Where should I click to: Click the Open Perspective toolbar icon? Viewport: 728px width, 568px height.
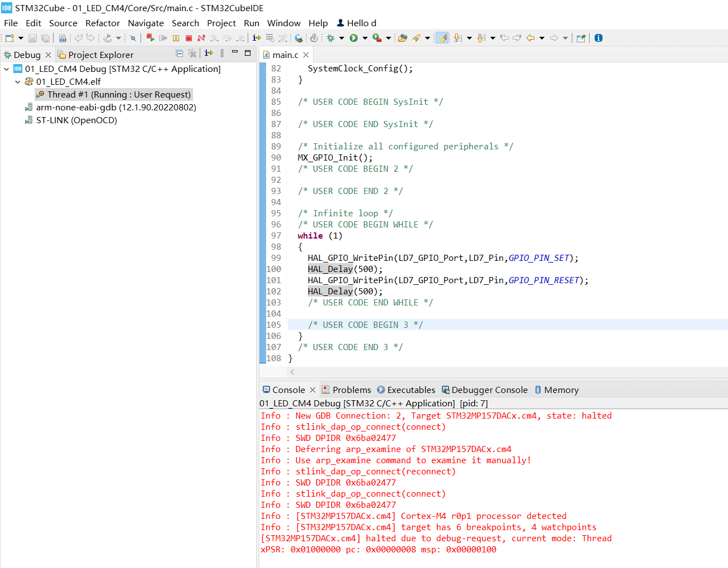pos(581,38)
